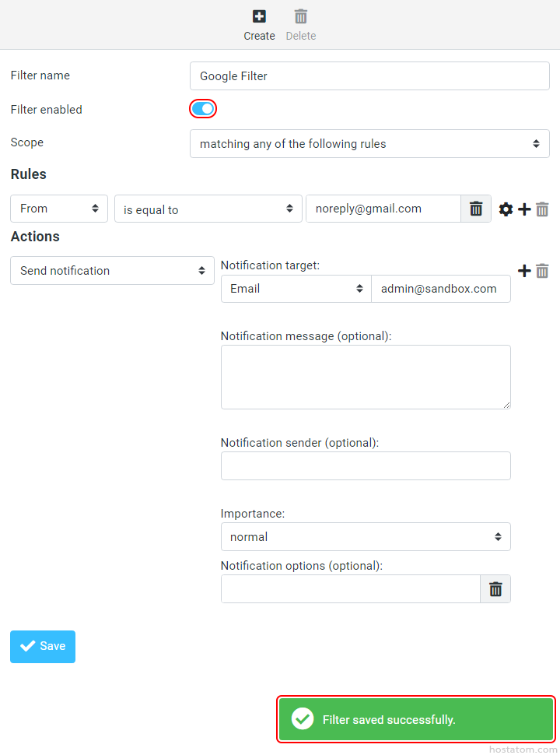The width and height of the screenshot is (560, 755).
Task: Click the Filter name text field
Action: pos(369,76)
